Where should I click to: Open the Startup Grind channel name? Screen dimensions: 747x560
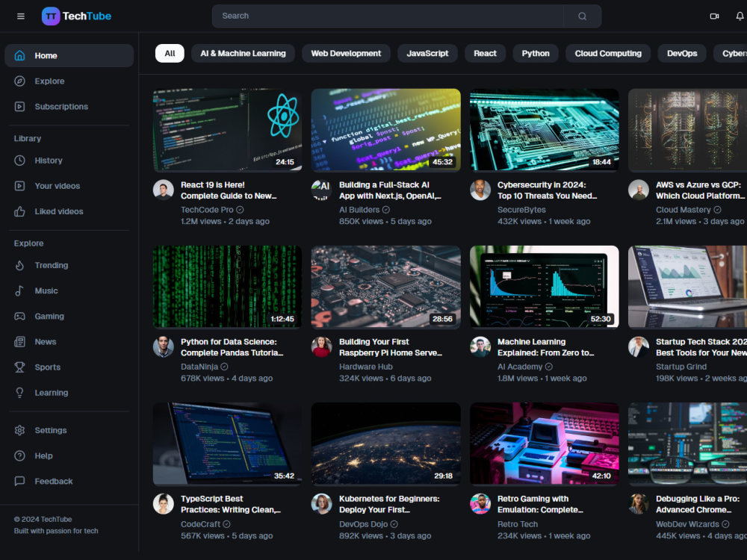[x=681, y=367]
